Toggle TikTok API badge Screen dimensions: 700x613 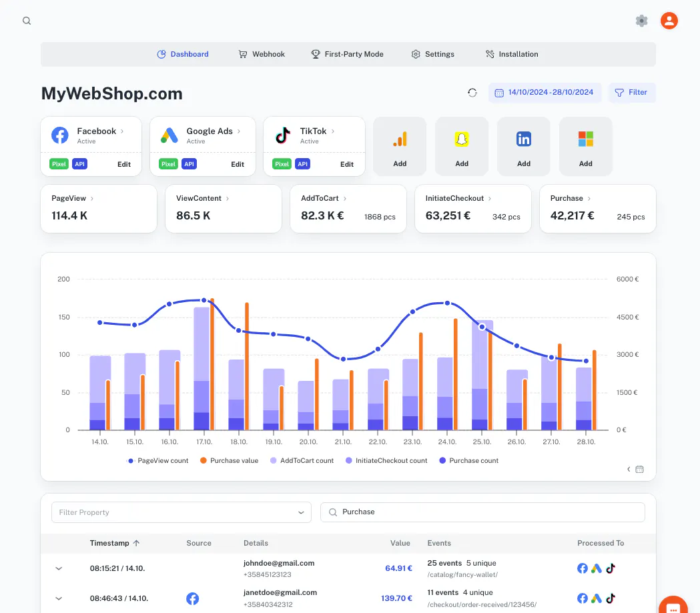coord(302,164)
